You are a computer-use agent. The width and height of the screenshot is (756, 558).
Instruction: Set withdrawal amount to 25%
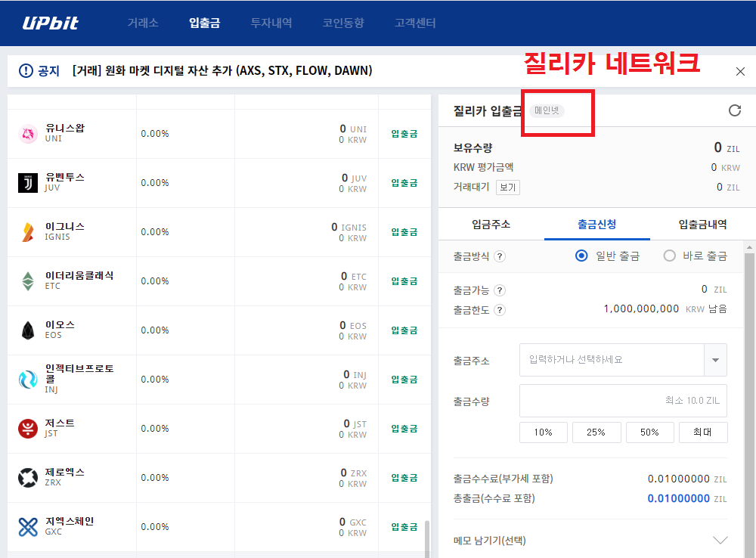pos(596,432)
